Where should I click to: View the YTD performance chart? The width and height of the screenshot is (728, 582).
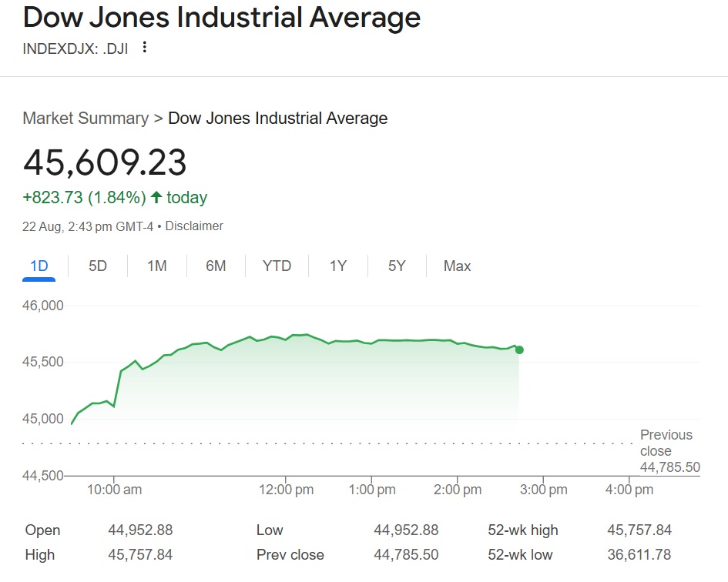(276, 266)
